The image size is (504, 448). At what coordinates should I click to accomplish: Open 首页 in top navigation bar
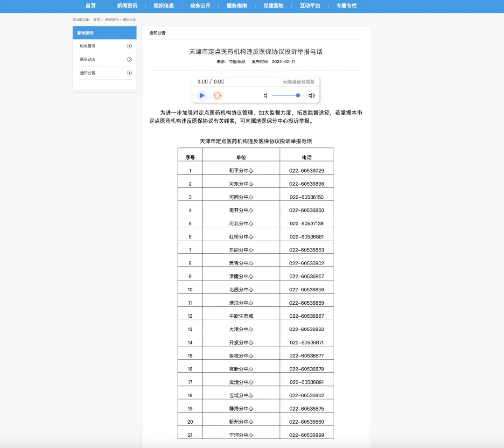point(91,6)
